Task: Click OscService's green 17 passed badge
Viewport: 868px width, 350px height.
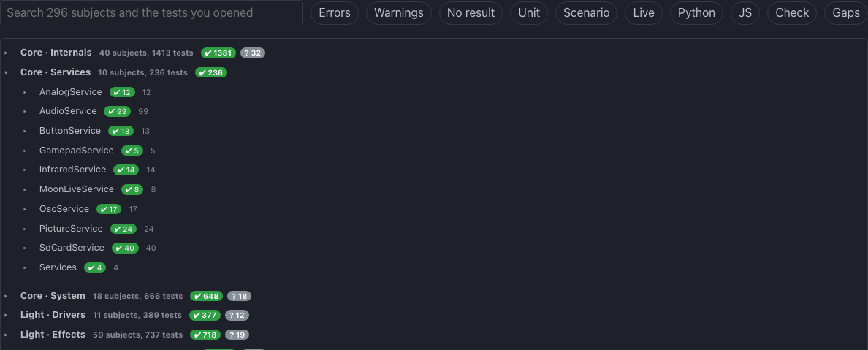Action: point(109,209)
